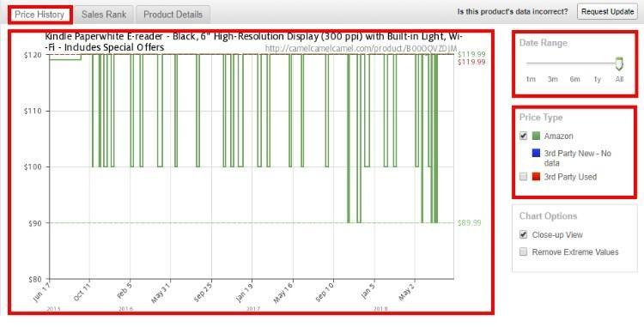Check the Remove Extreme Values option

[523, 252]
